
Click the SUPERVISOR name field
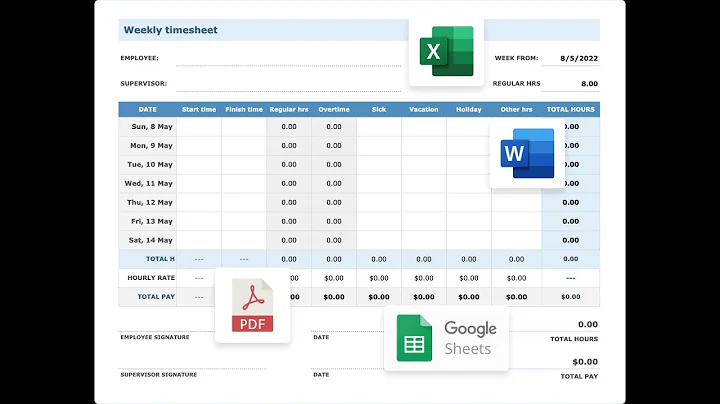(288, 84)
